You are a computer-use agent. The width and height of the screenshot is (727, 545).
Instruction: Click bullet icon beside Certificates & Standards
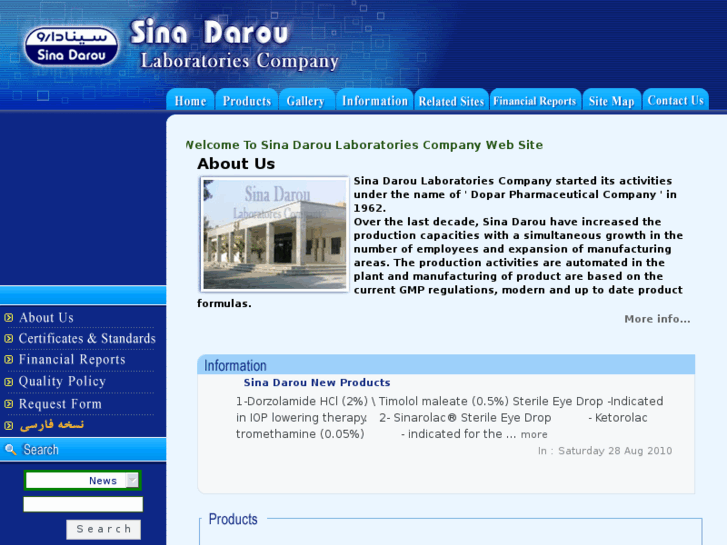9,339
